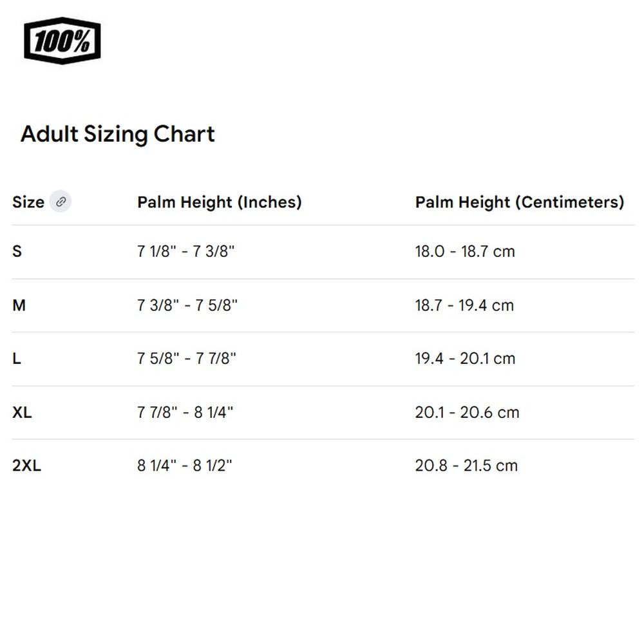Select the S size row label

(x=17, y=251)
